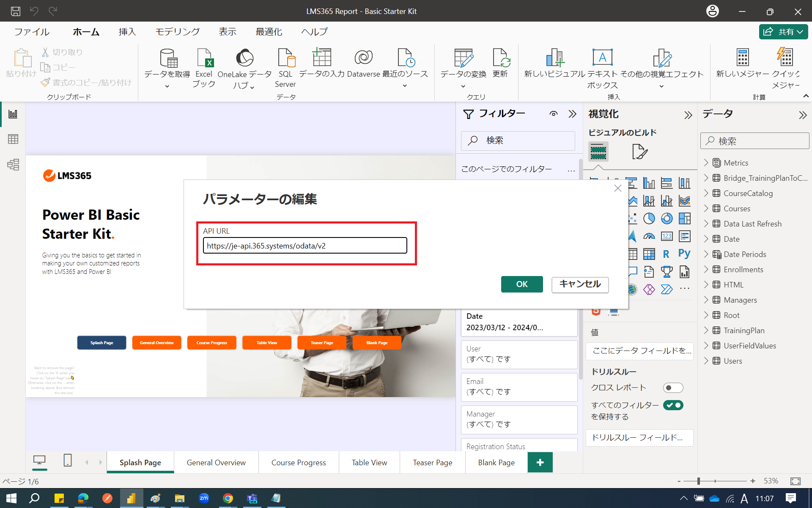The image size is (812, 508).
Task: Switch to General Overview page tab
Action: [x=216, y=463]
